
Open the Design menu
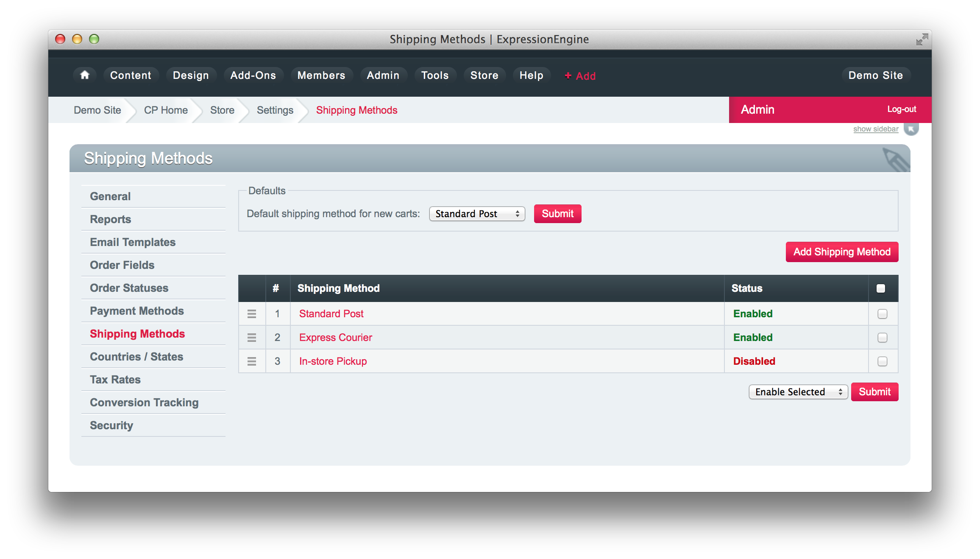191,75
